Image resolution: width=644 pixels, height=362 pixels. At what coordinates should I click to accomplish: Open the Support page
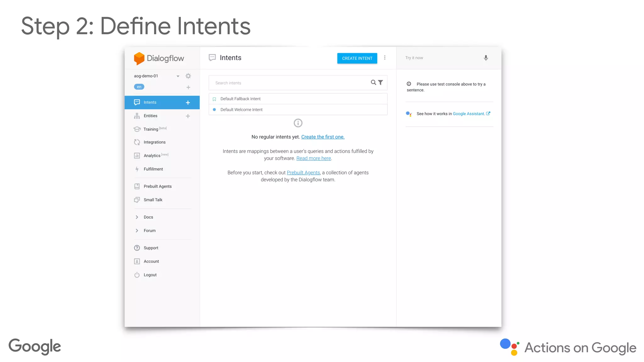(x=151, y=248)
